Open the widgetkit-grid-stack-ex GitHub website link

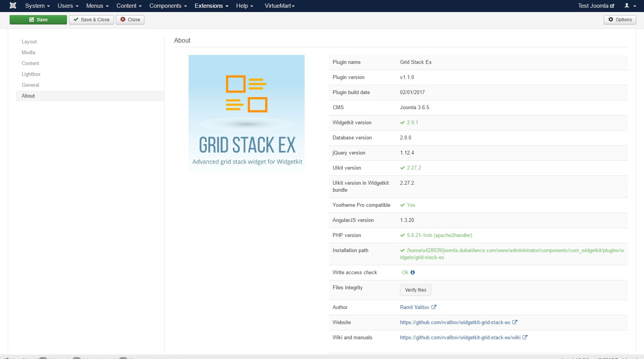point(455,322)
